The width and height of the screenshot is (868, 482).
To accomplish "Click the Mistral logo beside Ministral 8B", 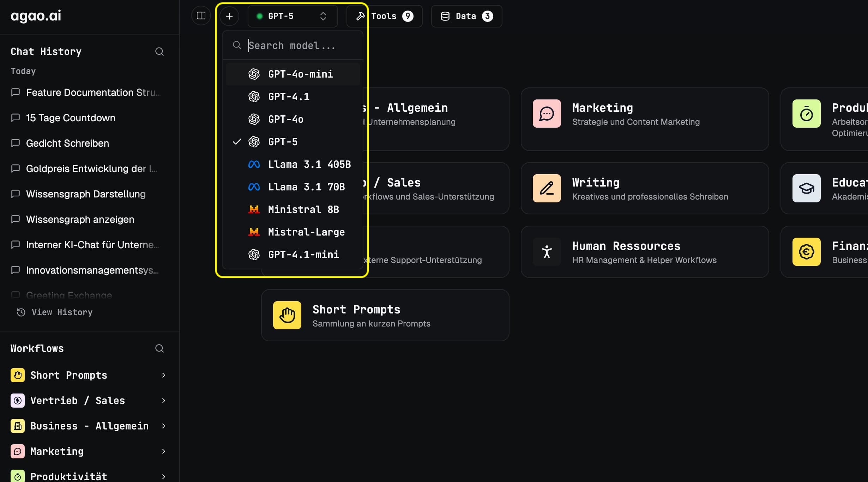I will pyautogui.click(x=254, y=209).
